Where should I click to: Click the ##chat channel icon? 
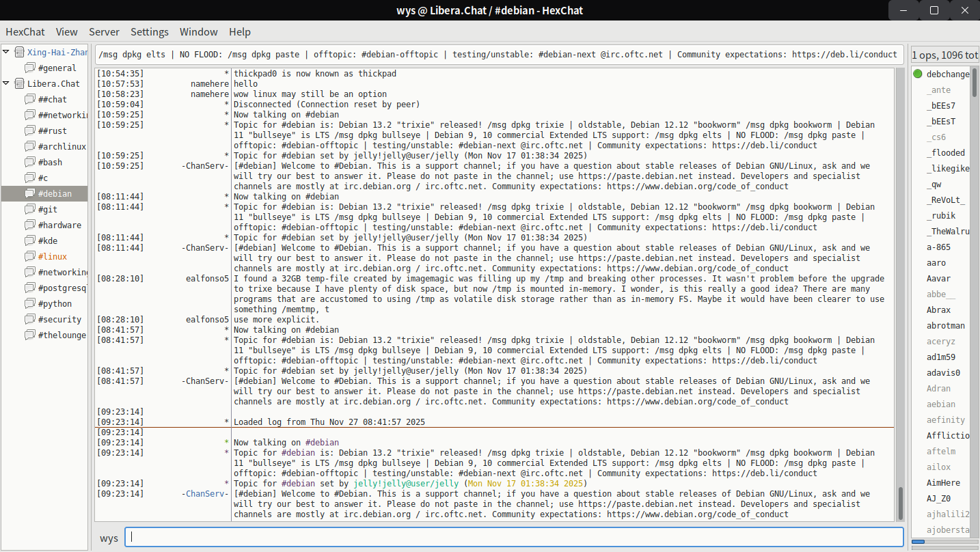coord(29,99)
